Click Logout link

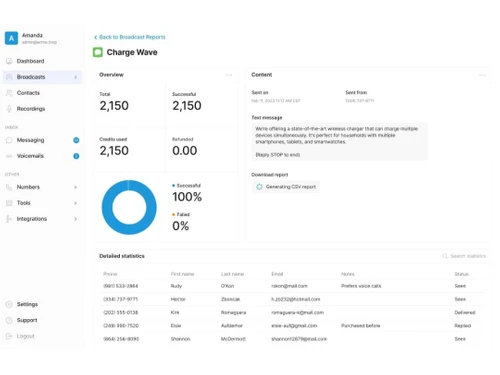(25, 336)
